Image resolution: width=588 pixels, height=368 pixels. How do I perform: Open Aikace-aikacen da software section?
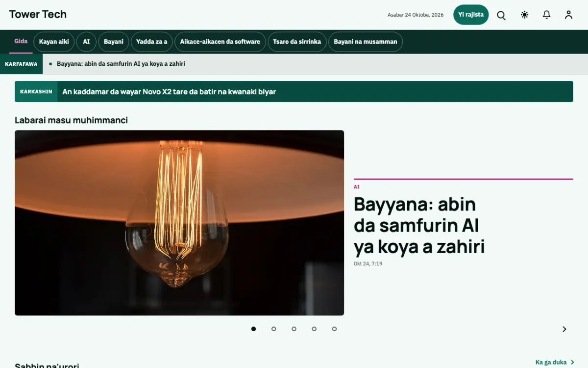220,42
